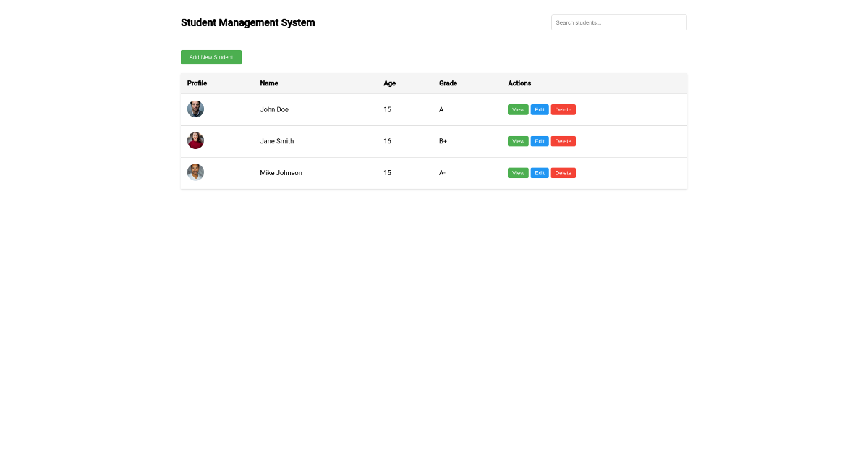Delete Jane Smith's record
Image resolution: width=868 pixels, height=456 pixels.
563,141
